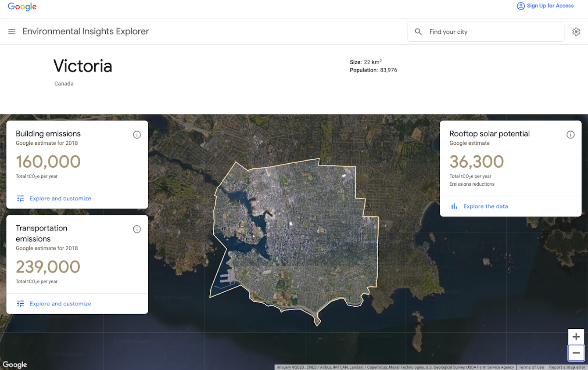
Task: Click the Rooftop solar potential card title
Action: click(x=490, y=134)
